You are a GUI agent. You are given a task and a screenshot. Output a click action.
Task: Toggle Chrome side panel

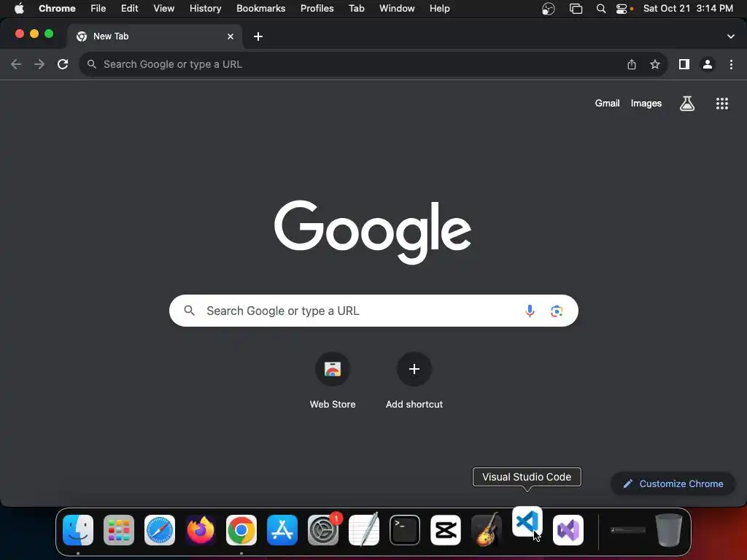684,64
